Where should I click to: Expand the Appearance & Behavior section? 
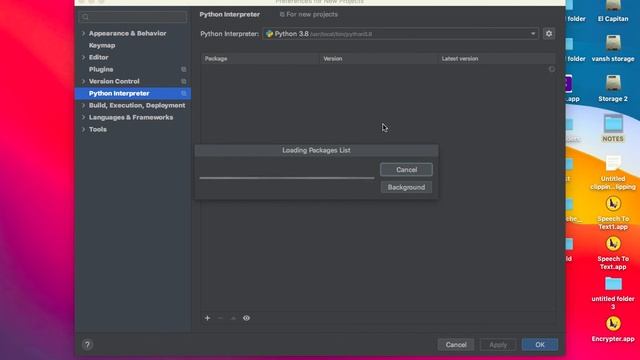tap(83, 33)
